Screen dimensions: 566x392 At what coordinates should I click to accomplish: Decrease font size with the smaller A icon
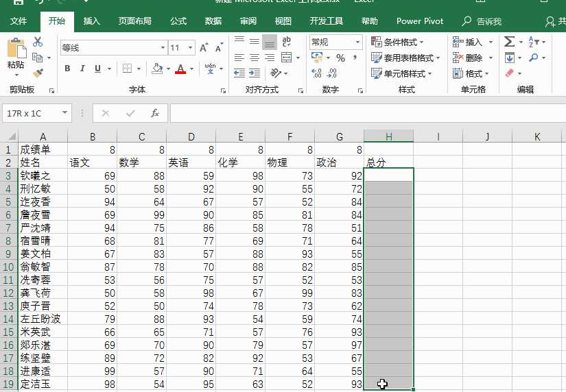point(219,47)
